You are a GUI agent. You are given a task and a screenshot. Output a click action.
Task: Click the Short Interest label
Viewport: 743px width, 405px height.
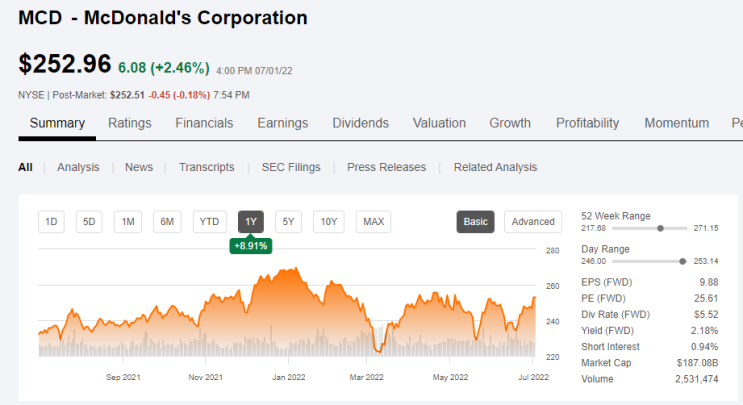pyautogui.click(x=610, y=347)
